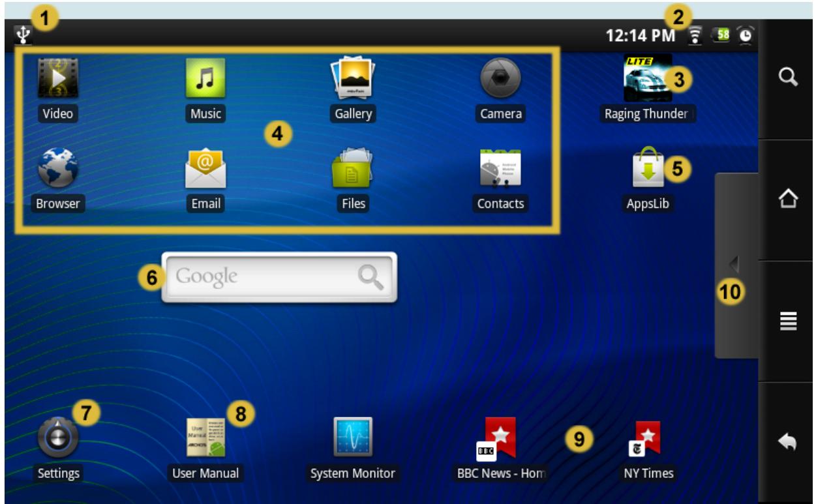Viewport: 816px width, 504px height.
Task: Launch the AppsLib store
Action: pos(648,168)
